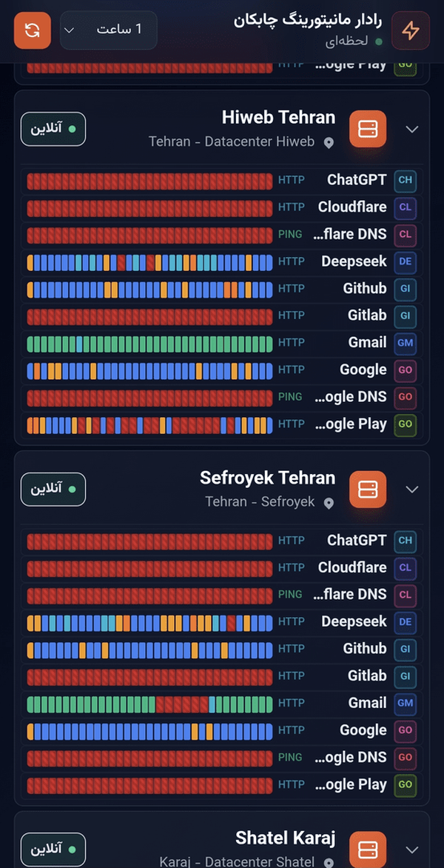444x868 pixels.
Task: Select the Github row under Hiweb Tehran
Action: (222, 289)
